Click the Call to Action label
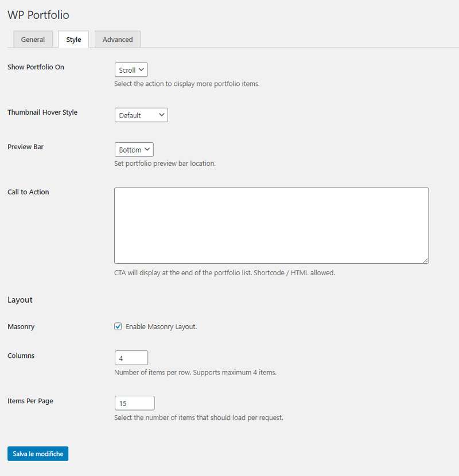The image size is (459, 476). (28, 192)
